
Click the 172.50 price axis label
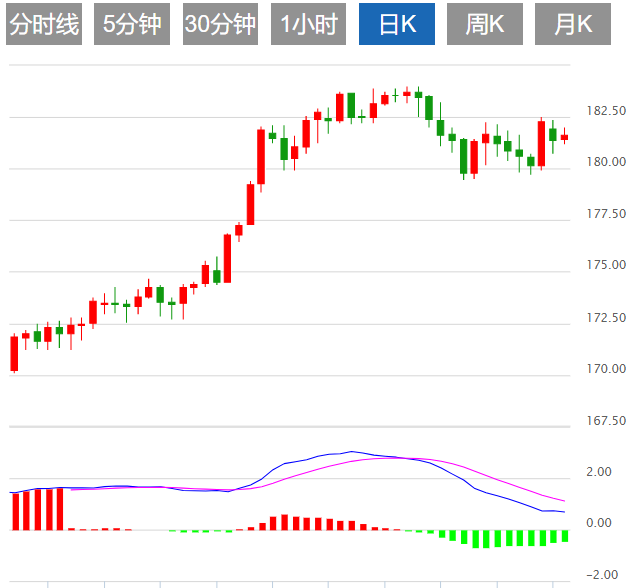click(x=606, y=318)
